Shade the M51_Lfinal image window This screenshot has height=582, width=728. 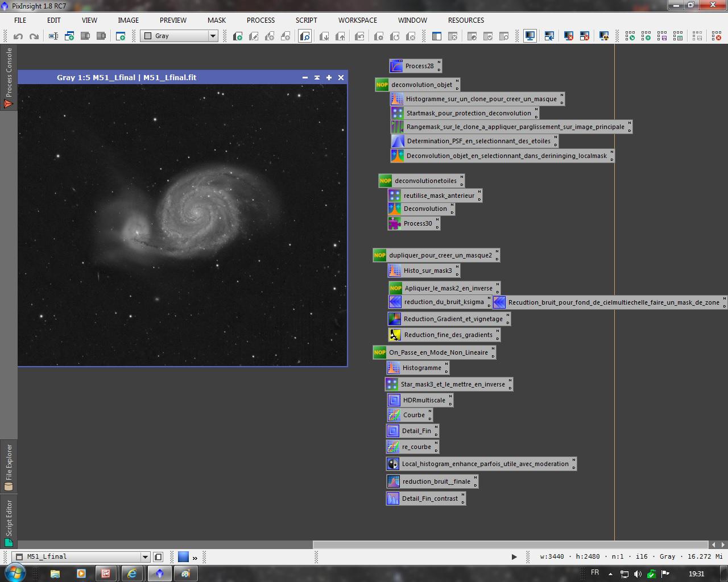(x=317, y=78)
